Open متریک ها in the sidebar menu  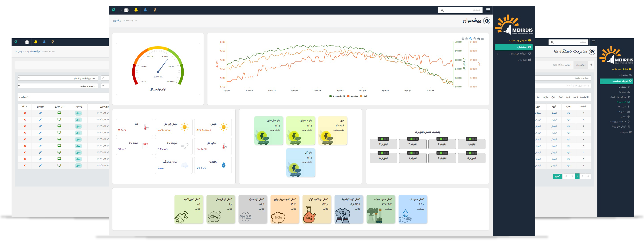pos(622,107)
